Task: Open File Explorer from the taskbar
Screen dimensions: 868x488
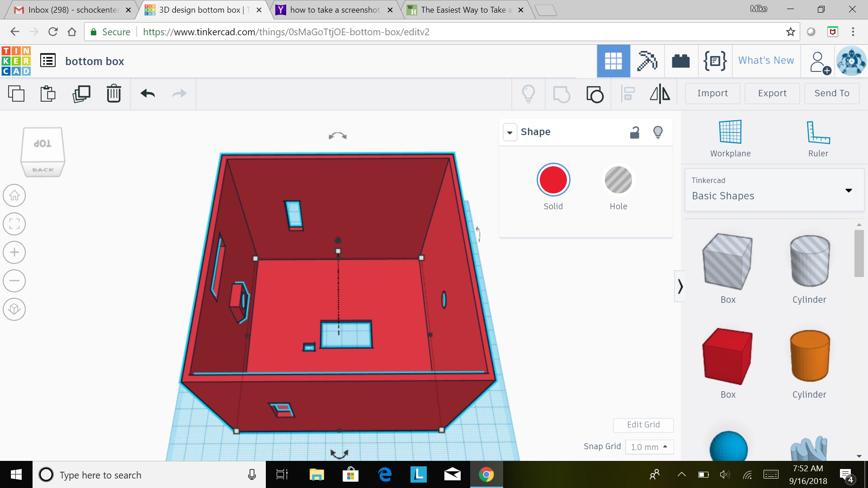Action: click(x=316, y=474)
